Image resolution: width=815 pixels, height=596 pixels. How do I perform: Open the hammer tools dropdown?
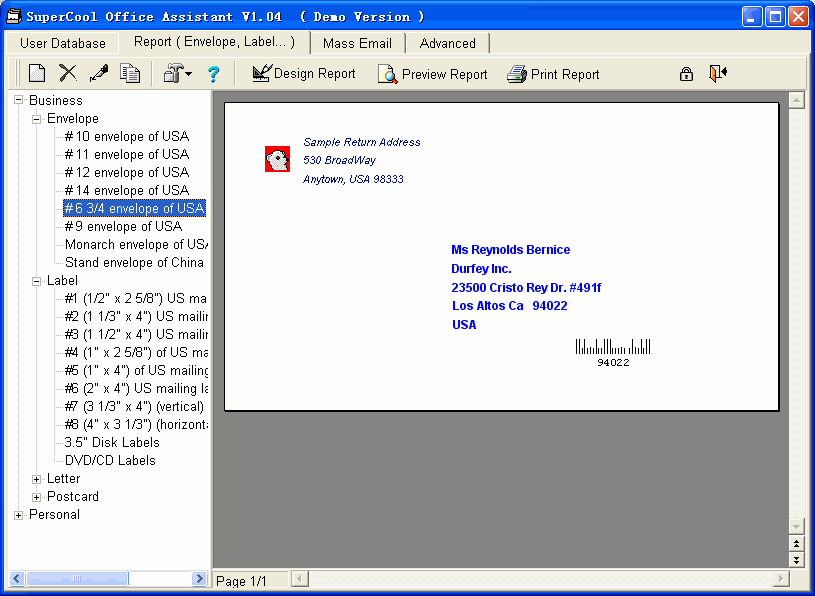click(178, 73)
